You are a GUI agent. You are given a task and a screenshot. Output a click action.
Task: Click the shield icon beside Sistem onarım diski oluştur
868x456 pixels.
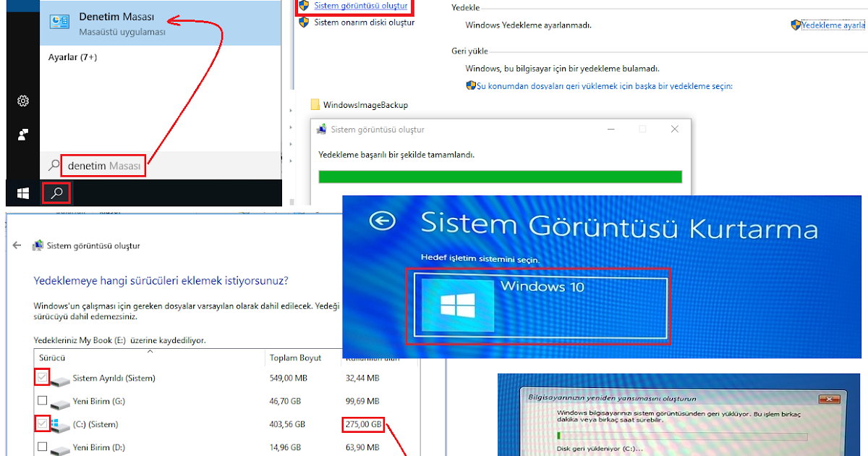pyautogui.click(x=304, y=22)
